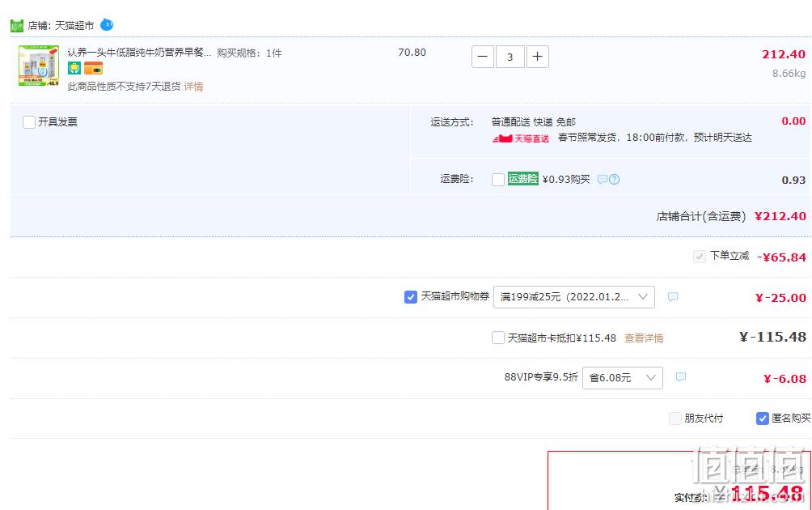Screen dimensions: 812x510
Task: Expand the 满199减25元 coupon dropdown
Action: (573, 297)
